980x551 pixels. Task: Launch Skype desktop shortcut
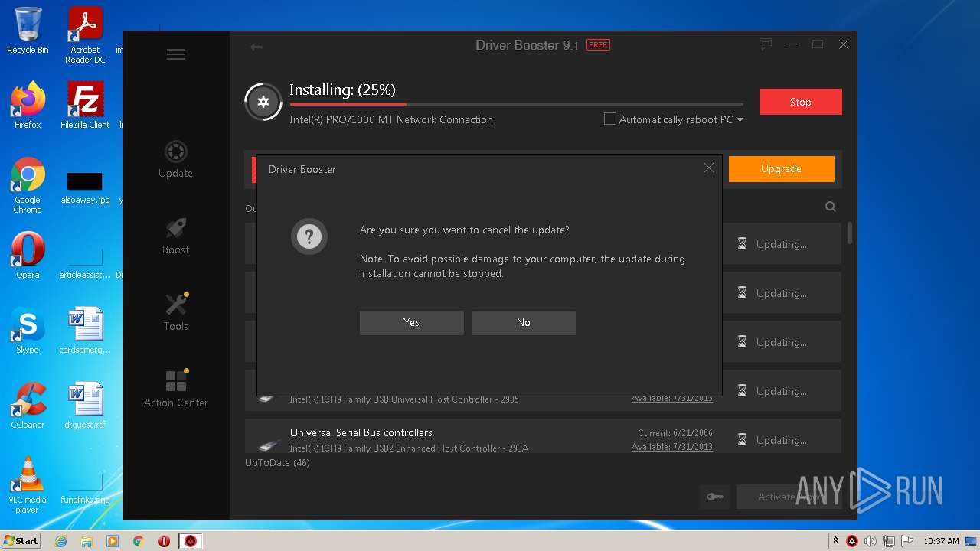28,331
